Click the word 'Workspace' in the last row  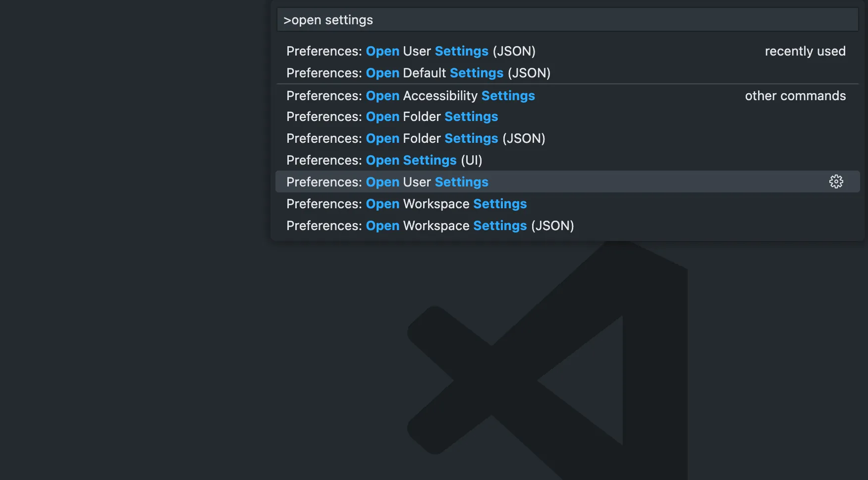(436, 226)
